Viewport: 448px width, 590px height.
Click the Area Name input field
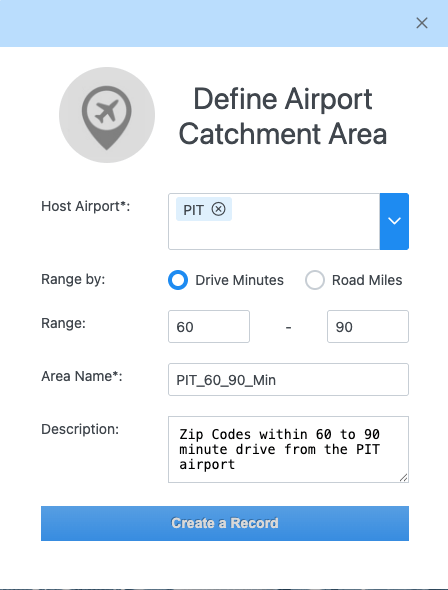coord(289,380)
